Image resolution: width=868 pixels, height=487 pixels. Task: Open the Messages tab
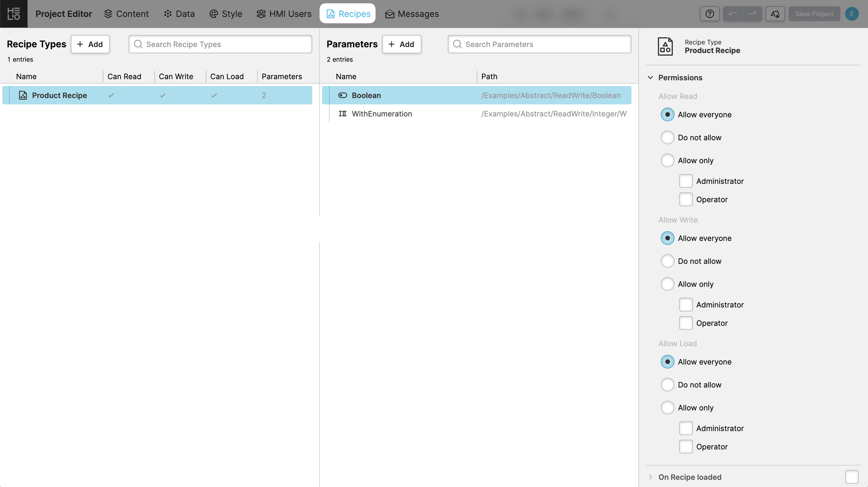pos(412,14)
